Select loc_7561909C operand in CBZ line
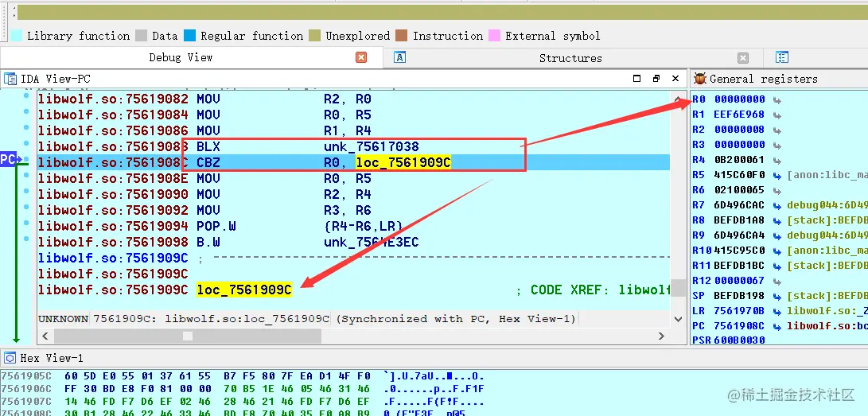 tap(403, 162)
